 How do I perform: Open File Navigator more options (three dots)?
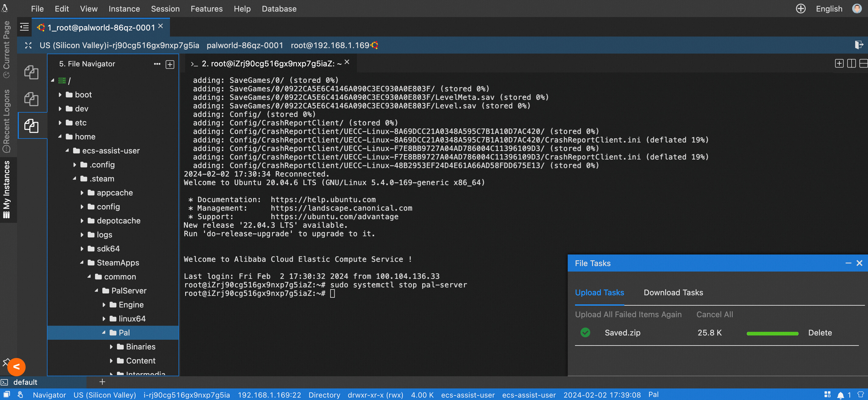157,64
